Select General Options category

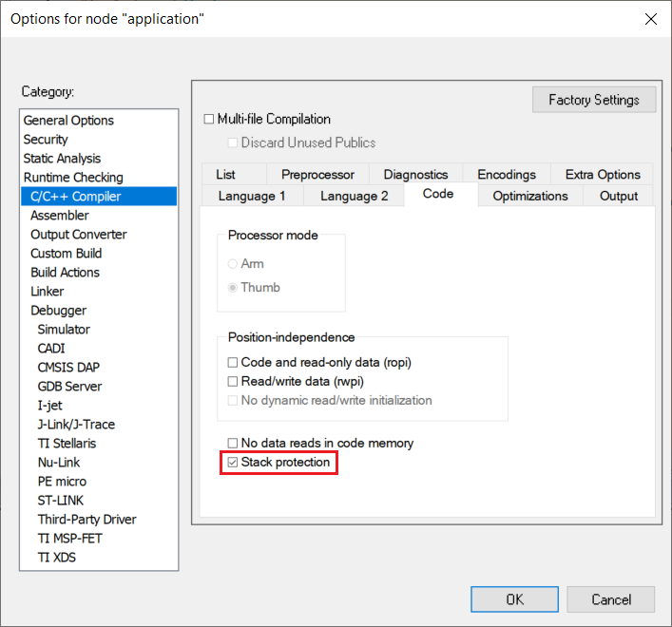pos(68,121)
